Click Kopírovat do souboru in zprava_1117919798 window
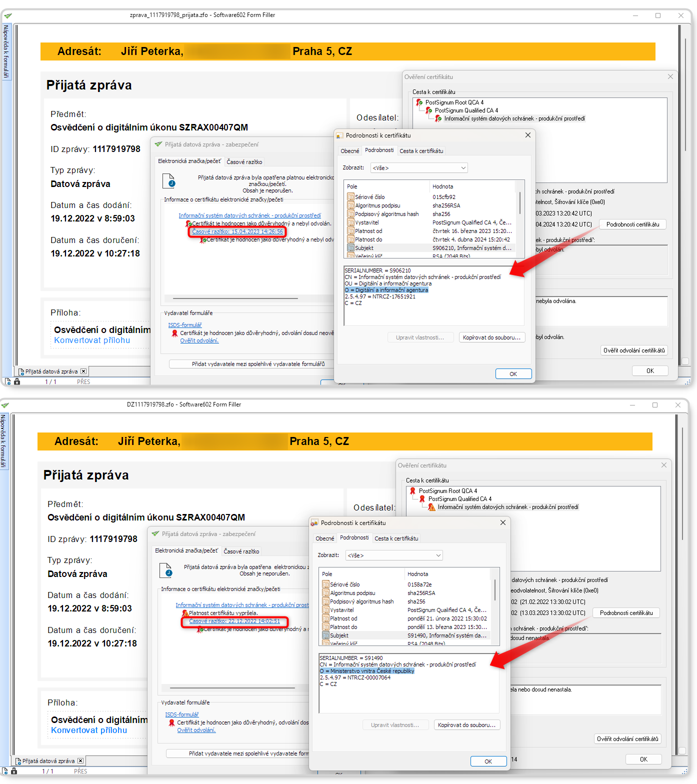The height and width of the screenshot is (784, 697). 492,337
